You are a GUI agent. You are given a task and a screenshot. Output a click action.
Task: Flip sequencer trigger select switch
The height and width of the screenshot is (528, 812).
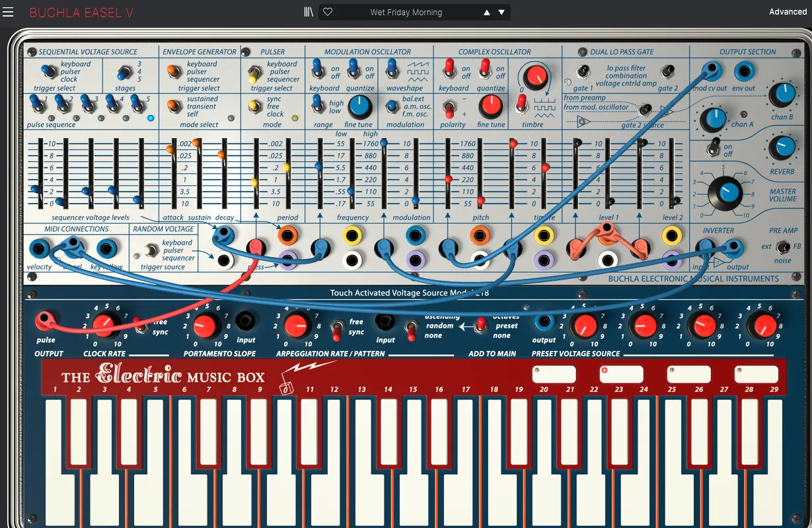tap(49, 70)
